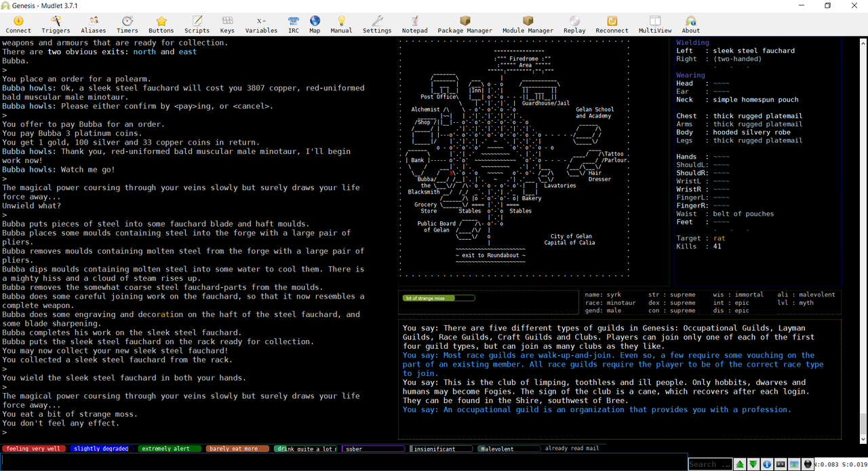Open the Package Manager

[x=465, y=24]
